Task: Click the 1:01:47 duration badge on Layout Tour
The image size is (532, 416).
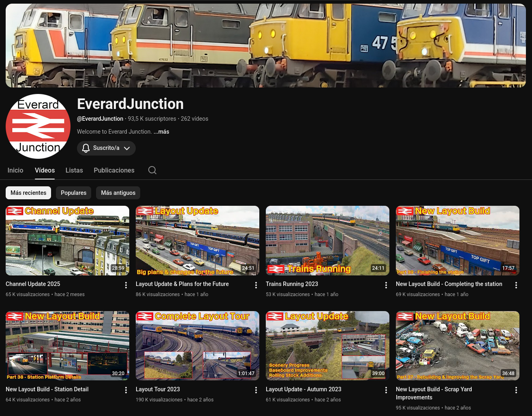Action: point(246,373)
